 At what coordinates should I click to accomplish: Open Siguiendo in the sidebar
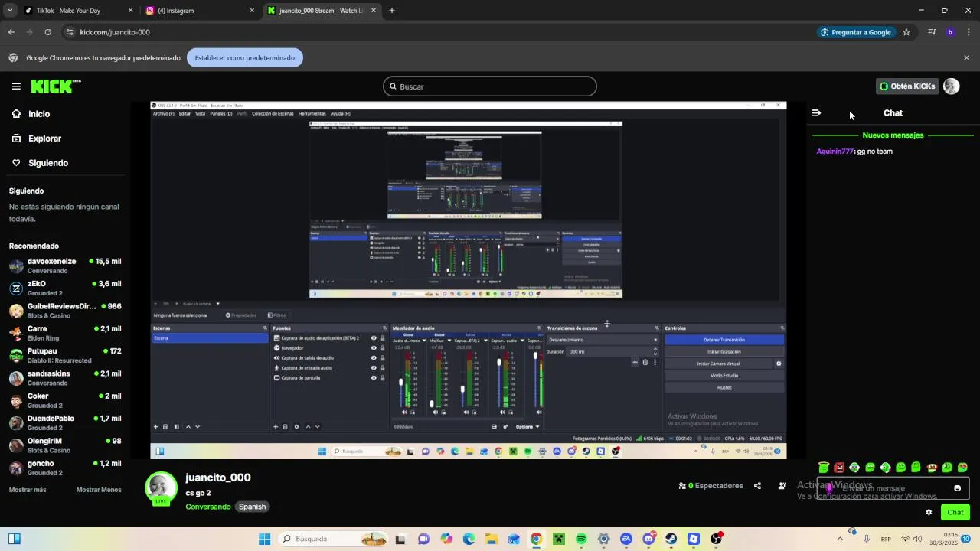(48, 163)
